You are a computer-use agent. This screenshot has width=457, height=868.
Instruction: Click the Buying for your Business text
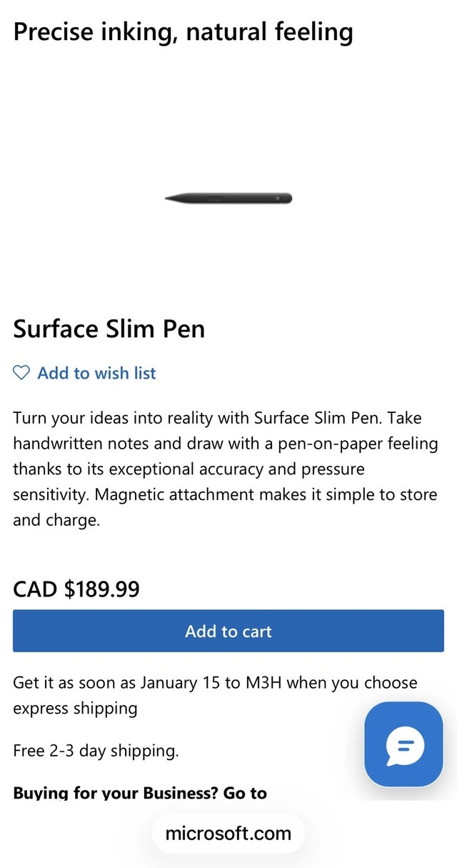pyautogui.click(x=140, y=792)
